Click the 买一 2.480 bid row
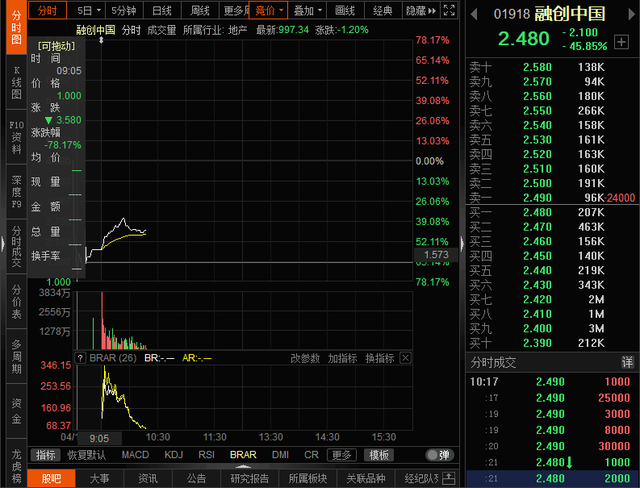The image size is (640, 488). tap(552, 212)
